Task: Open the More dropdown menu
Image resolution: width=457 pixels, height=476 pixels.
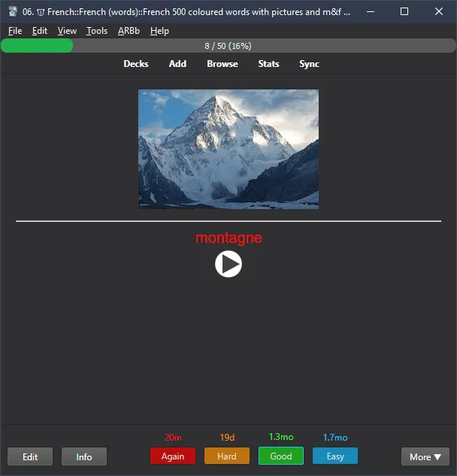Action: pos(425,456)
